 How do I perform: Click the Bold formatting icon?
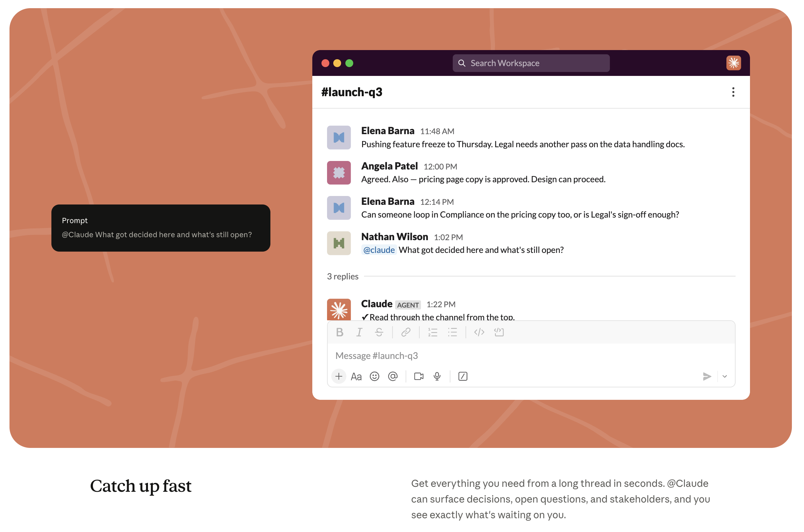point(340,332)
